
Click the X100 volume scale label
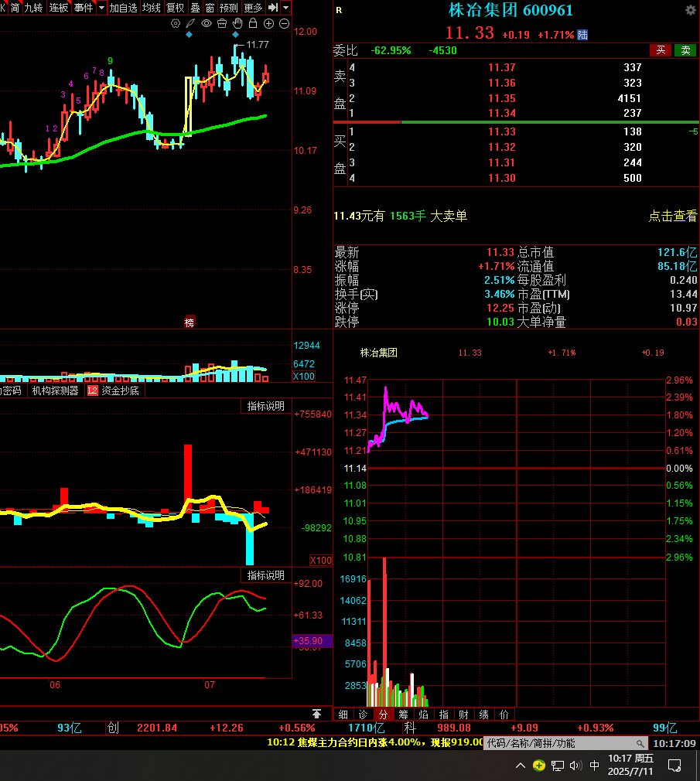coord(303,377)
